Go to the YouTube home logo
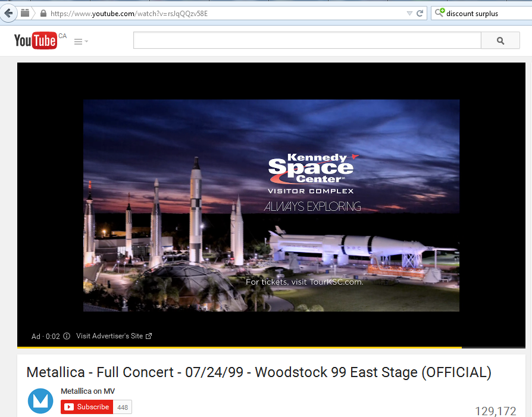 pyautogui.click(x=36, y=41)
